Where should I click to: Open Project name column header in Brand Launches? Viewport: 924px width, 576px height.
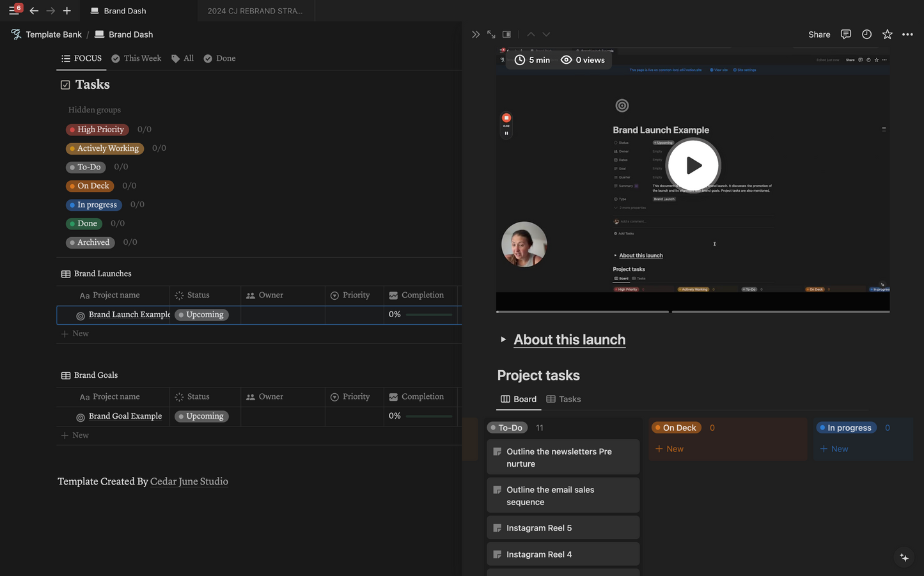[x=113, y=295]
